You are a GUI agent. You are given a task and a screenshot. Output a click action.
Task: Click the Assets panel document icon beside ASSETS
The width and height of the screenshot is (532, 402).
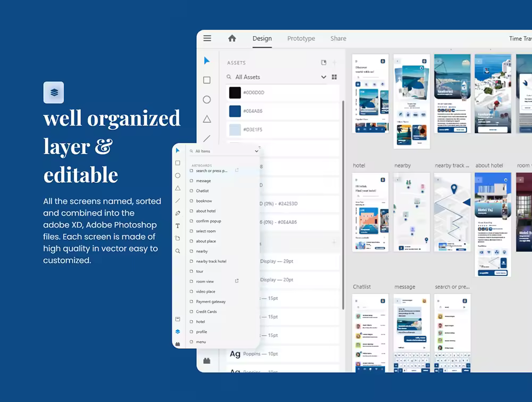point(323,62)
